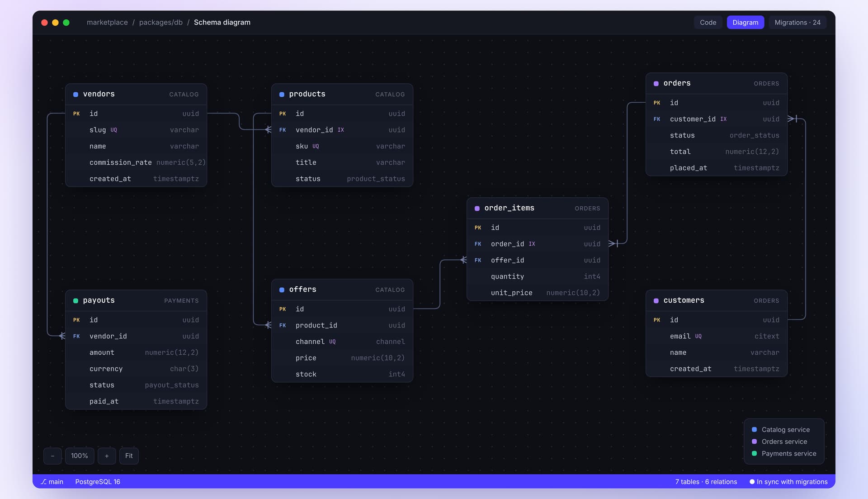The width and height of the screenshot is (868, 499).
Task: Click the PK badge in vendors table
Action: [x=76, y=114]
